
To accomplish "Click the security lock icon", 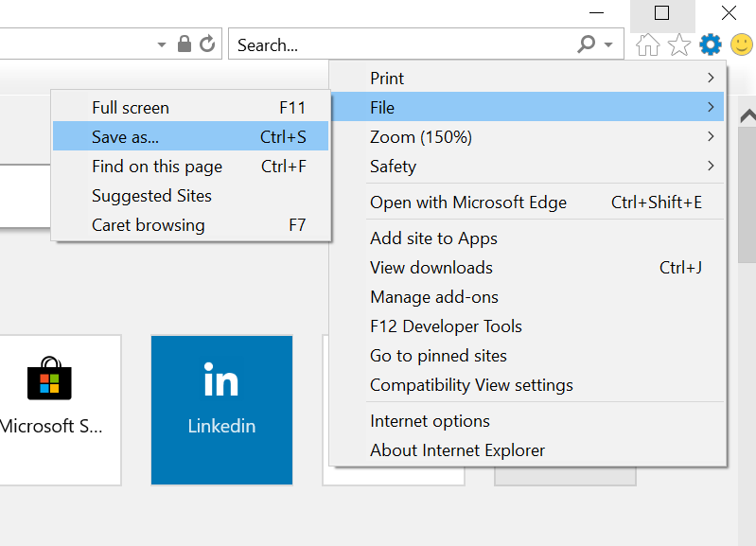I will pyautogui.click(x=185, y=44).
